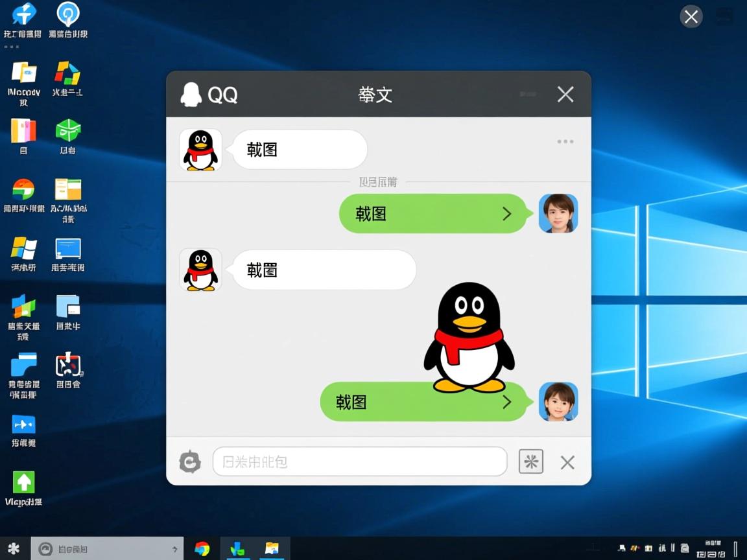Clear the input using the X beside it
Viewport: 747px width, 560px height.
(567, 461)
